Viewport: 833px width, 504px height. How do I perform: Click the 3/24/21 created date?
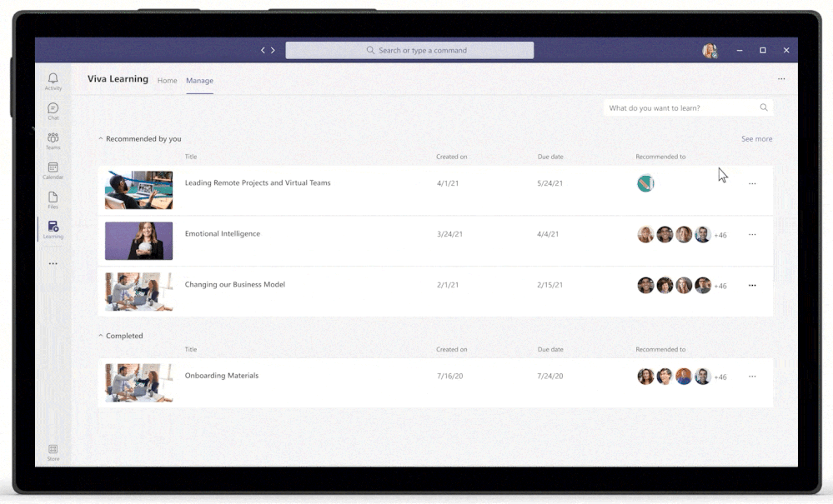(x=449, y=234)
